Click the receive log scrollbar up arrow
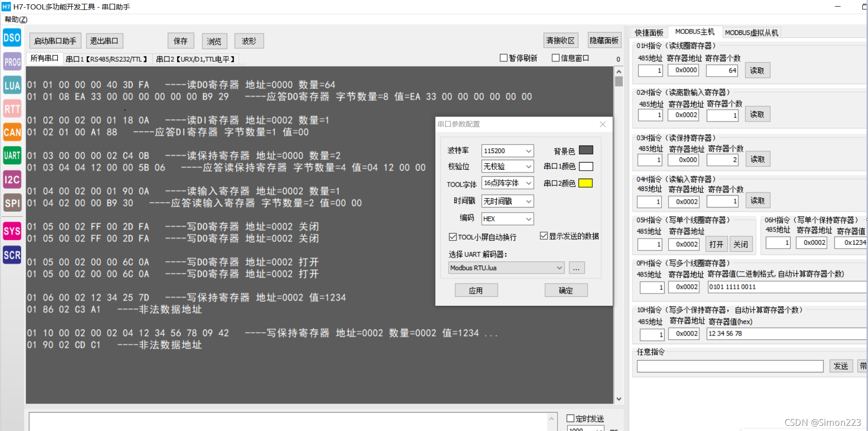868x431 pixels. pyautogui.click(x=619, y=71)
